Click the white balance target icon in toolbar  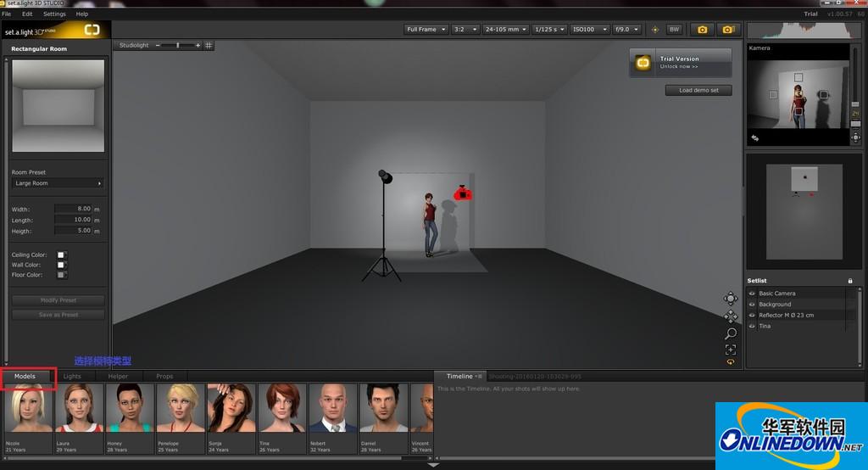pos(655,30)
